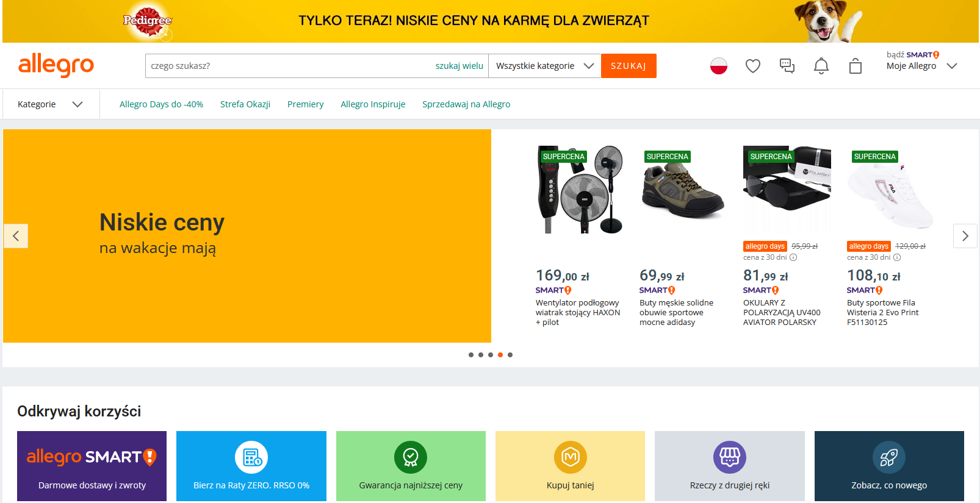The height and width of the screenshot is (503, 980).
Task: Click allegro days tag on sunglasses offer
Action: coord(765,246)
